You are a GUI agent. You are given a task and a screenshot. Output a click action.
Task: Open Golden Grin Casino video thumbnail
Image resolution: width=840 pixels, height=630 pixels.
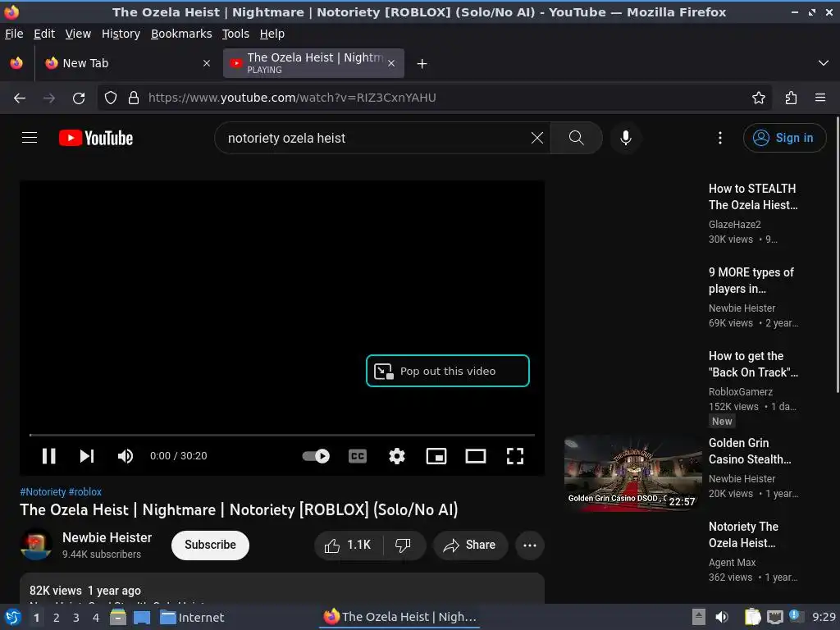pos(632,472)
